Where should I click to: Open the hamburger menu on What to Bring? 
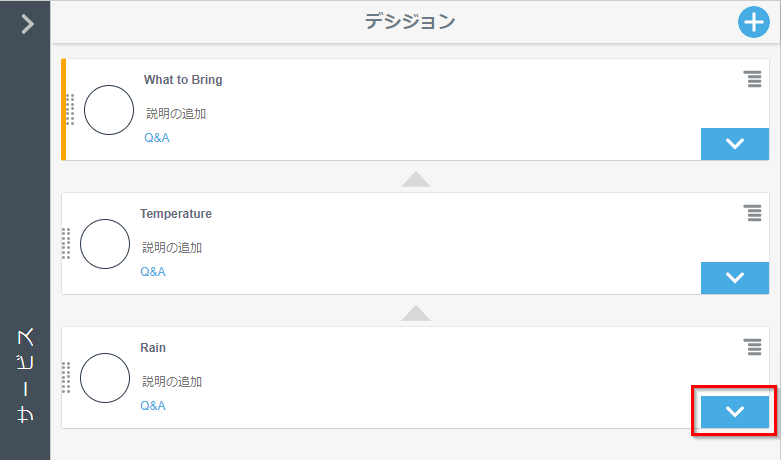pyautogui.click(x=753, y=79)
